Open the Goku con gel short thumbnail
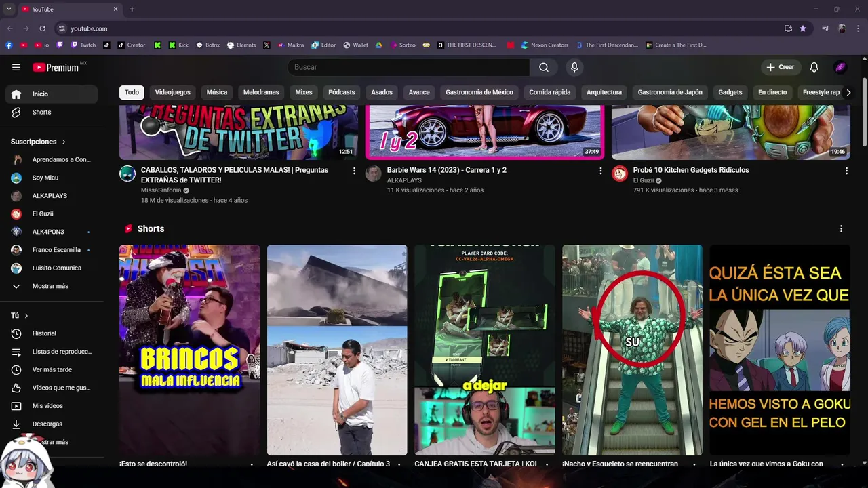This screenshot has width=868, height=488. pos(780,350)
